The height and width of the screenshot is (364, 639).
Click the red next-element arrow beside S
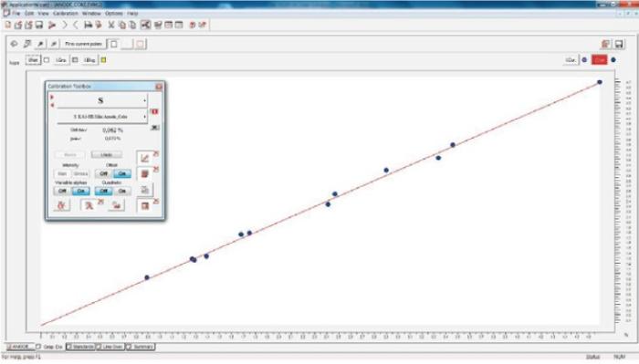[x=52, y=97]
